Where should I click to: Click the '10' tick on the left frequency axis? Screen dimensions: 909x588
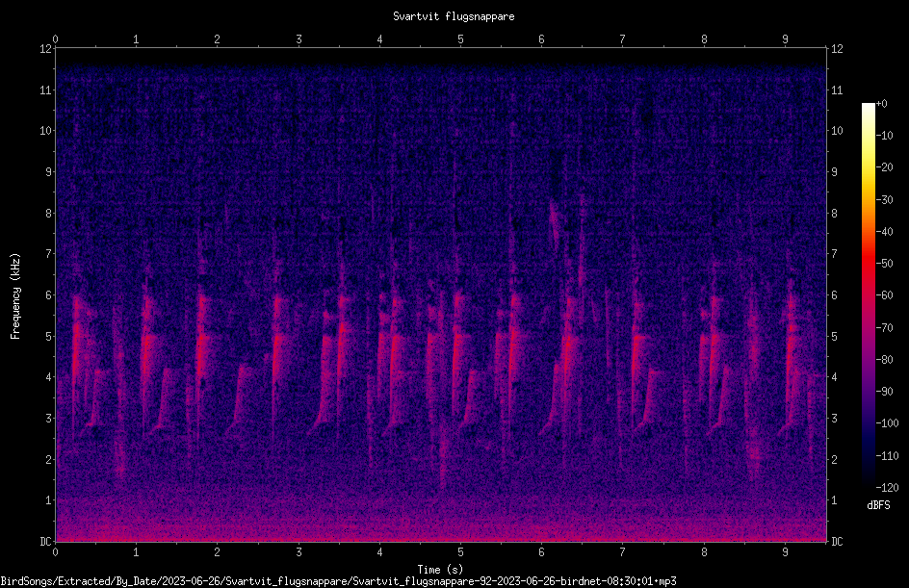pyautogui.click(x=46, y=131)
